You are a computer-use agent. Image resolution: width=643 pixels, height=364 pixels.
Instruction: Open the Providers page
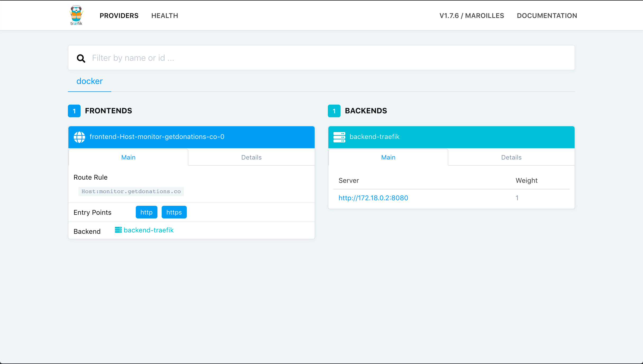[119, 16]
